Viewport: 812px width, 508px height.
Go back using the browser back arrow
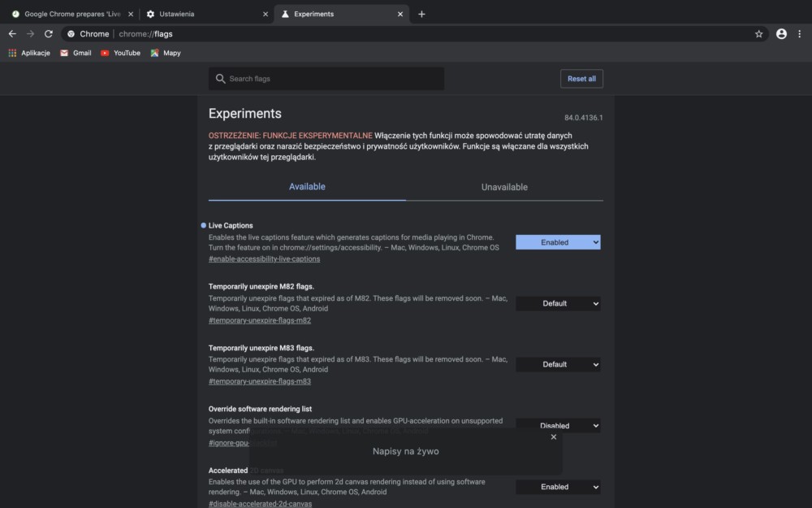tap(12, 33)
